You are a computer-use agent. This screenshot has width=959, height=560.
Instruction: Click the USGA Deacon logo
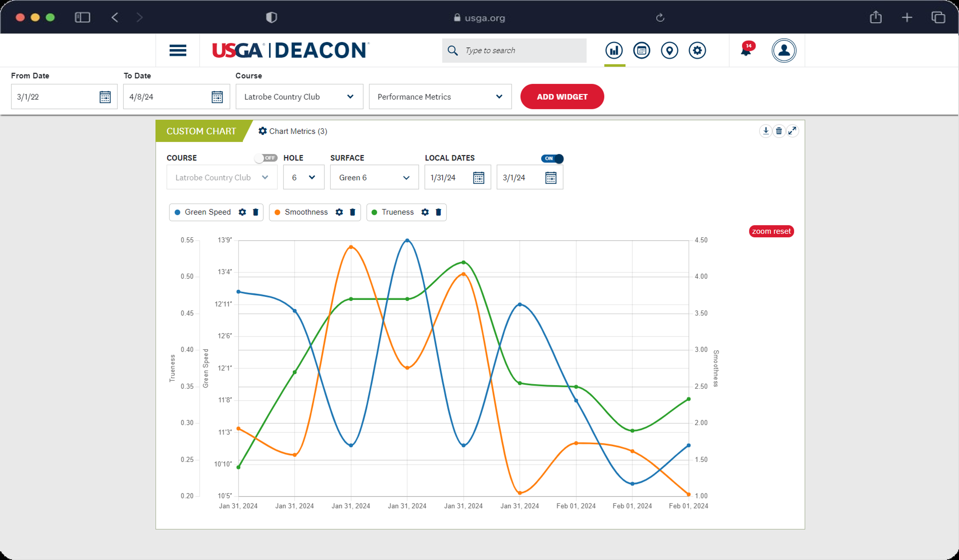[291, 50]
